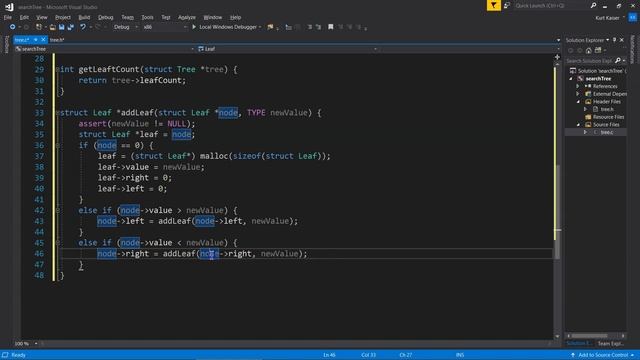Open the editor zoom level dropdown

[x=36, y=344]
